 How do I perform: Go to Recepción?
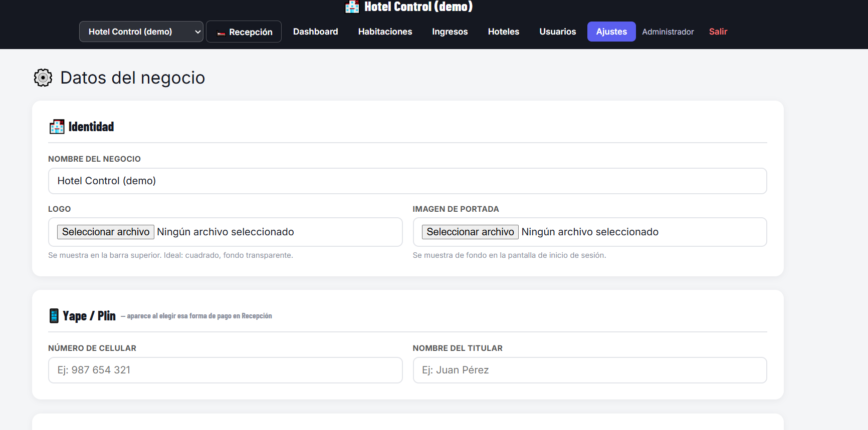point(244,32)
